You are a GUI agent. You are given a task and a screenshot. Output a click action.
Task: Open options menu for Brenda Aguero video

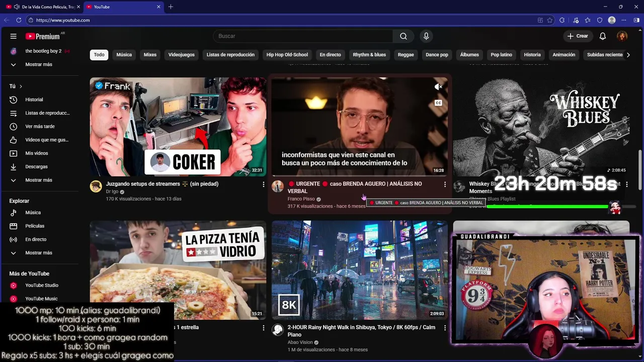point(445,185)
